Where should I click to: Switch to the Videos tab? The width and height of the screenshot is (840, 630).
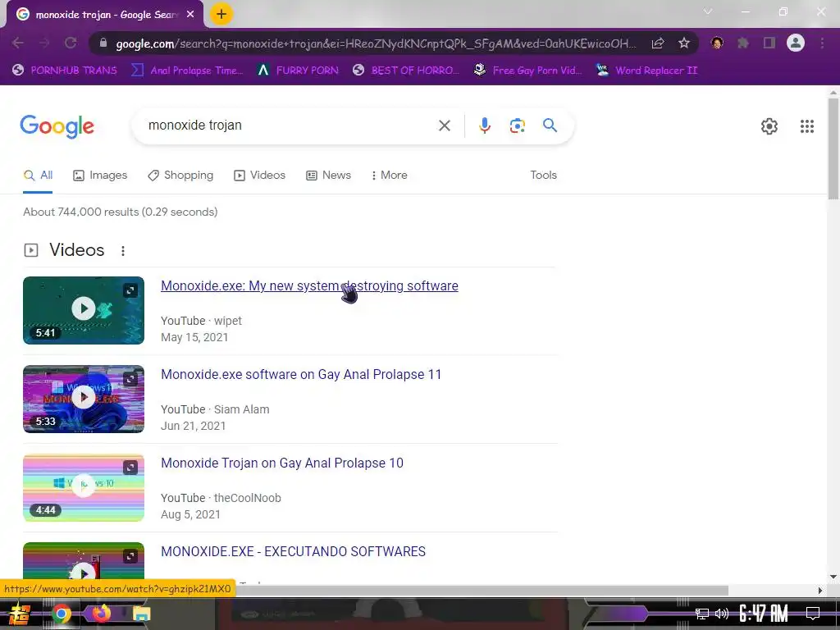260,176
